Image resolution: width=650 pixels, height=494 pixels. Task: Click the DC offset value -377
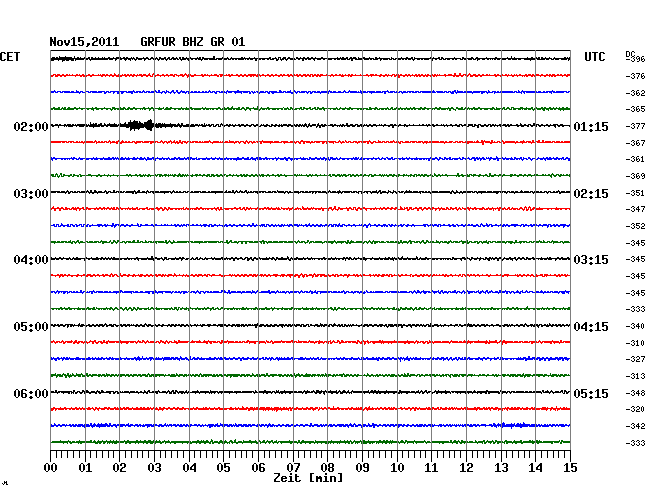click(635, 126)
